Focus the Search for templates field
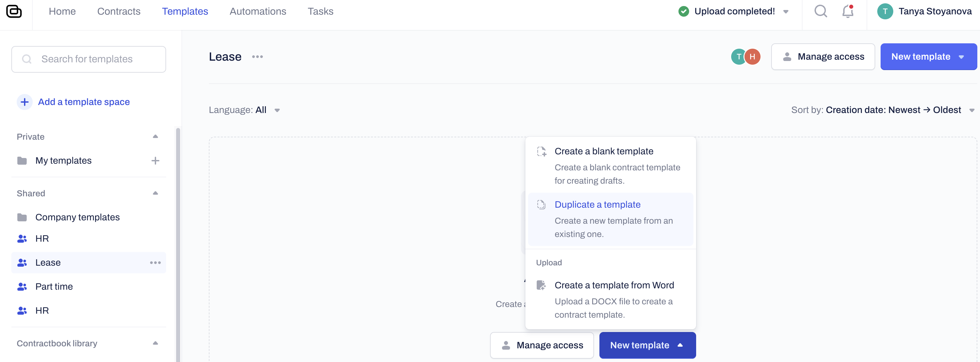Viewport: 980px width, 362px height. 89,59
